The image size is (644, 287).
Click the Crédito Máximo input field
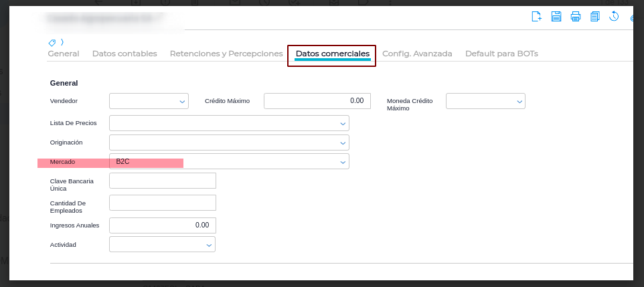[x=317, y=101]
